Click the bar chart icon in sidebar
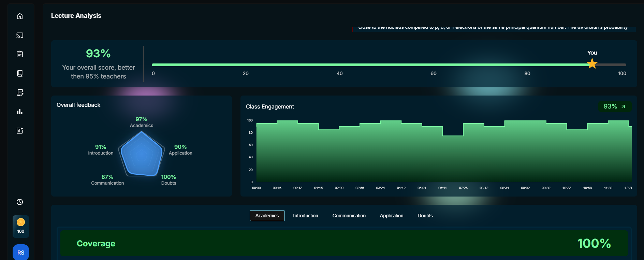The height and width of the screenshot is (260, 644). (20, 112)
